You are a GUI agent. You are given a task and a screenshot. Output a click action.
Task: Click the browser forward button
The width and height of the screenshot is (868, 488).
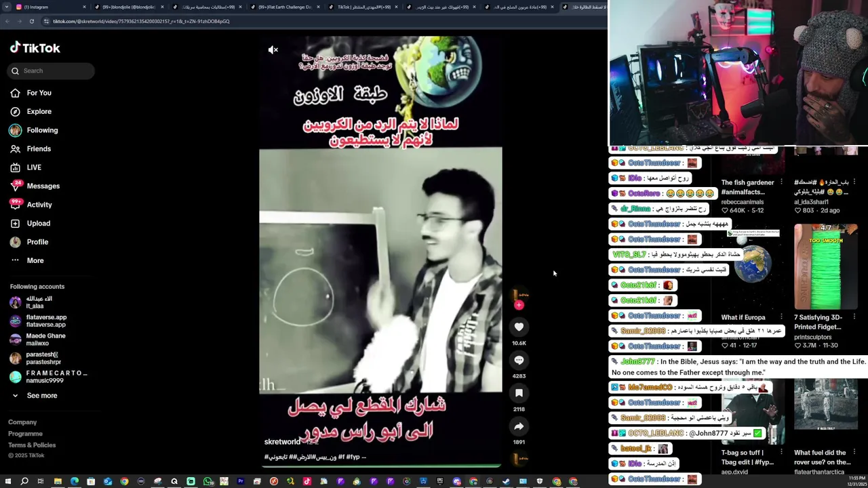click(x=19, y=21)
